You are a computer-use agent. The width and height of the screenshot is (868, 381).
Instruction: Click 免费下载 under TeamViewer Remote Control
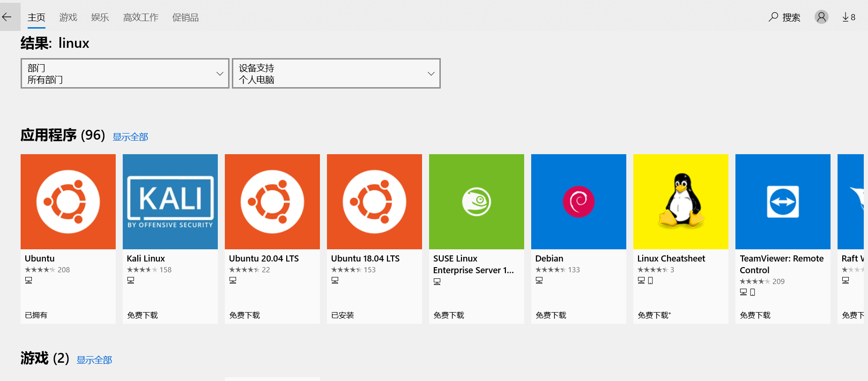[755, 315]
